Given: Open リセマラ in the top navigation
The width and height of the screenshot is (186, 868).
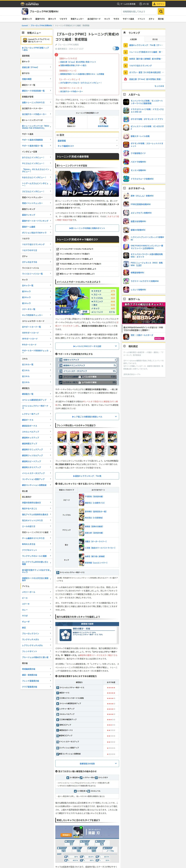Looking at the screenshot, I should 63,19.
